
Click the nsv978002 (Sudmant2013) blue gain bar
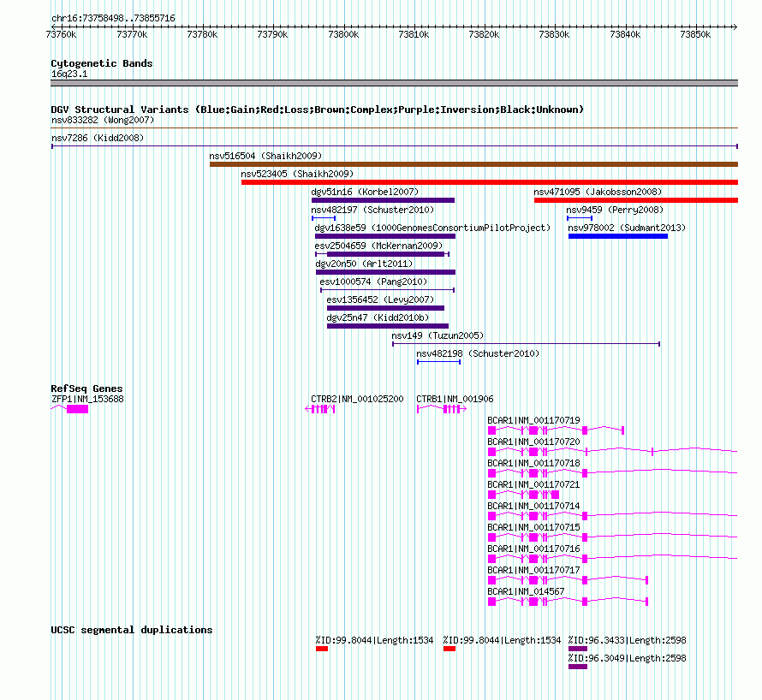pyautogui.click(x=618, y=236)
